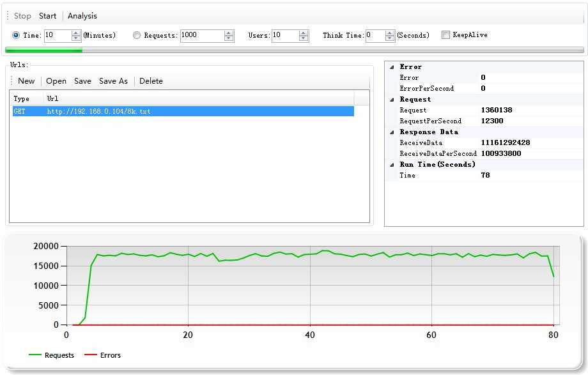This screenshot has width=588, height=375.
Task: Click the Stop toolbar button
Action: point(22,16)
